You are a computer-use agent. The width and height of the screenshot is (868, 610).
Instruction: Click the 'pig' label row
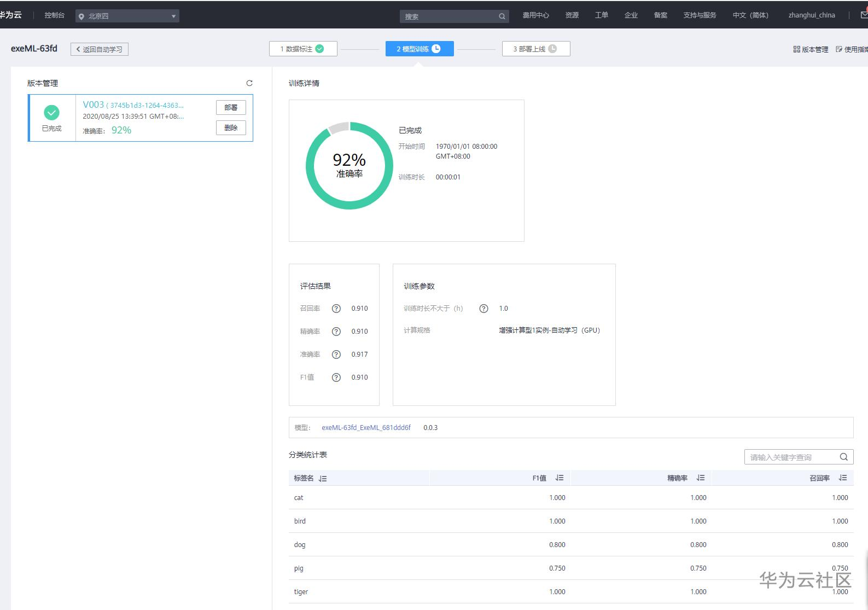click(x=571, y=568)
